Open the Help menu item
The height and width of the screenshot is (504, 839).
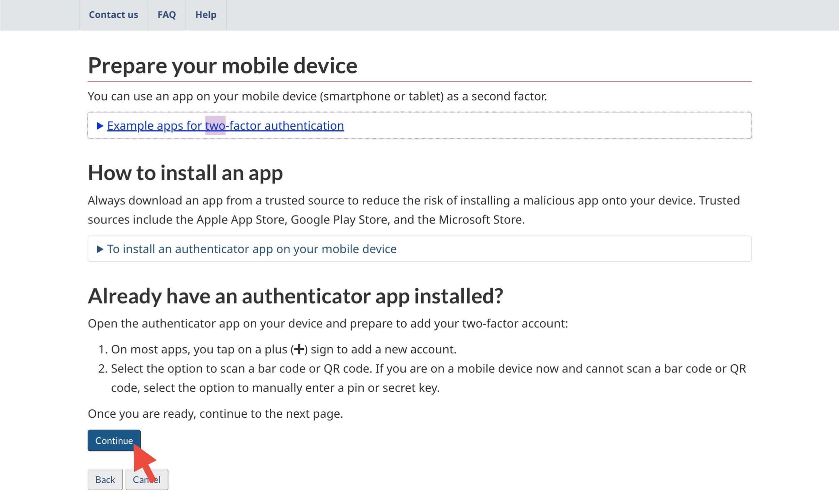pyautogui.click(x=206, y=14)
